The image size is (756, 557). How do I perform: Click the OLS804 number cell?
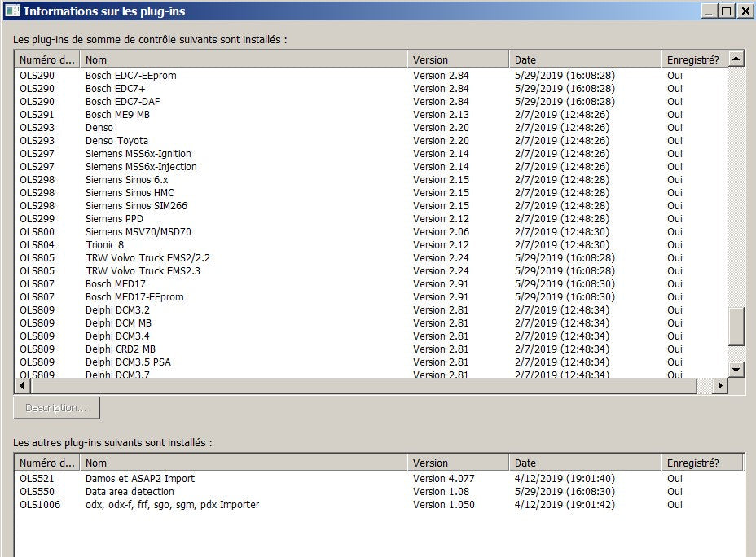pyautogui.click(x=37, y=245)
